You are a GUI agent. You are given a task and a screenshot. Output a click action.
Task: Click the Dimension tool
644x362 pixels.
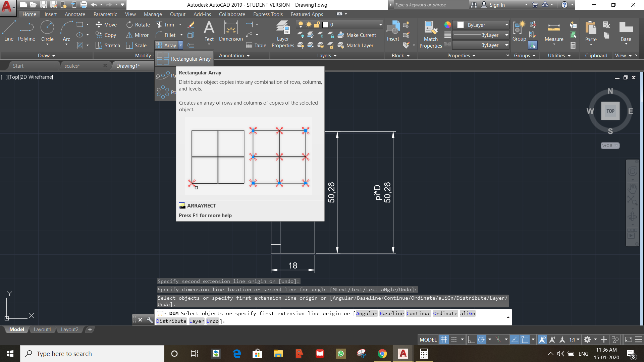tap(231, 31)
